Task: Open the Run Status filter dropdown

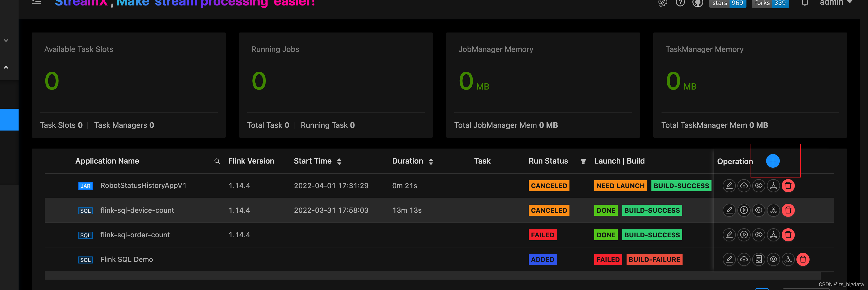Action: click(x=583, y=161)
